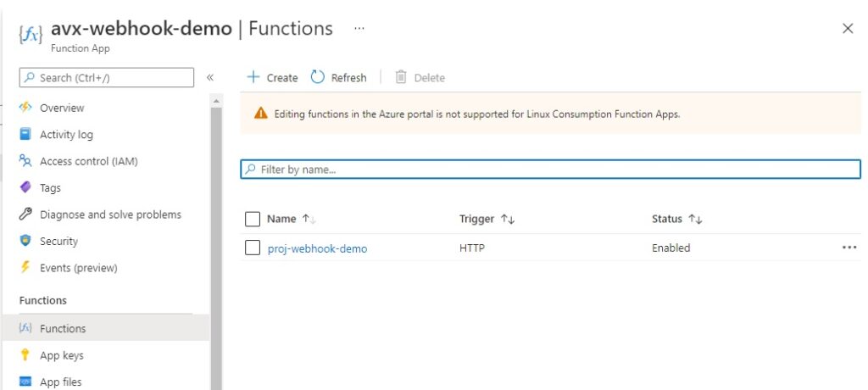The height and width of the screenshot is (390, 868).
Task: Click the Create button in the toolbar
Action: tap(272, 77)
